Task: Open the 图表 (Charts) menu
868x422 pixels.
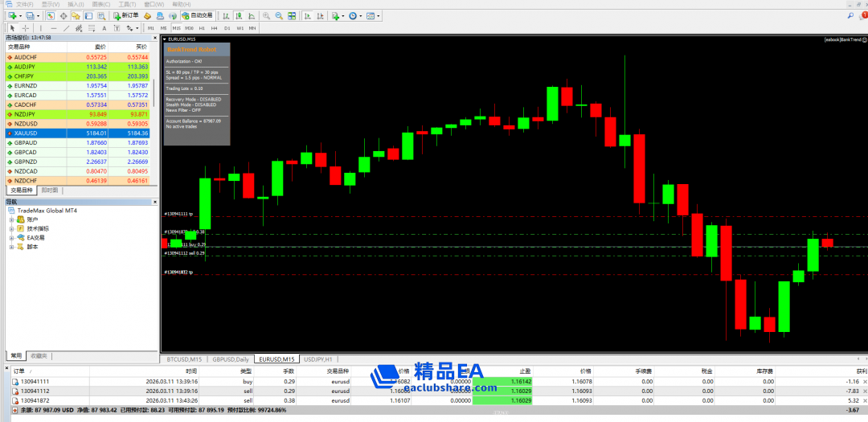Action: click(x=101, y=4)
